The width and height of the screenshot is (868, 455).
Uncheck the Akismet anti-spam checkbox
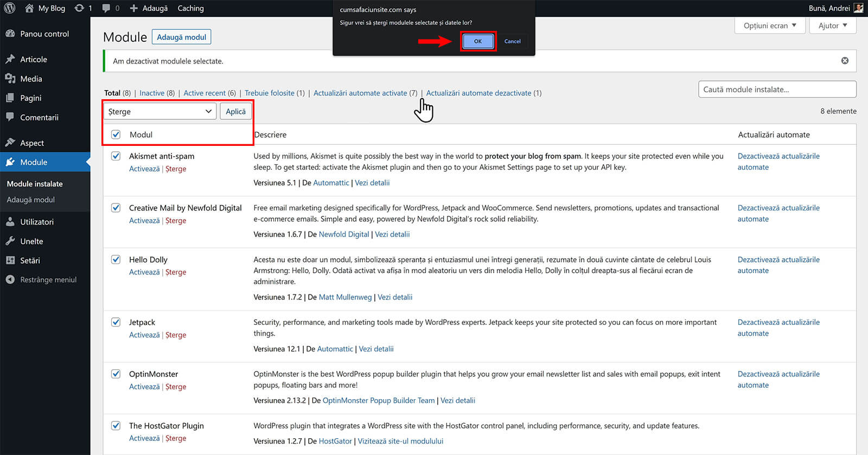click(116, 156)
